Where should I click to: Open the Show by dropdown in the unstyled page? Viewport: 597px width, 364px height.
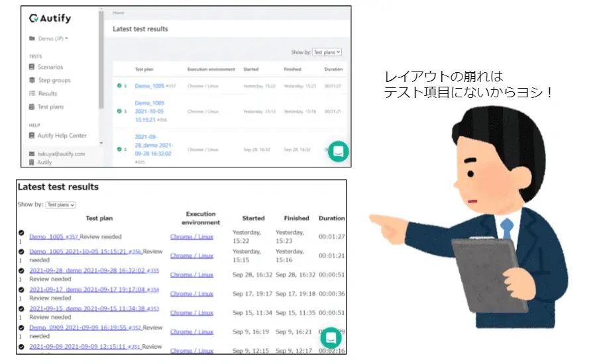(x=60, y=205)
